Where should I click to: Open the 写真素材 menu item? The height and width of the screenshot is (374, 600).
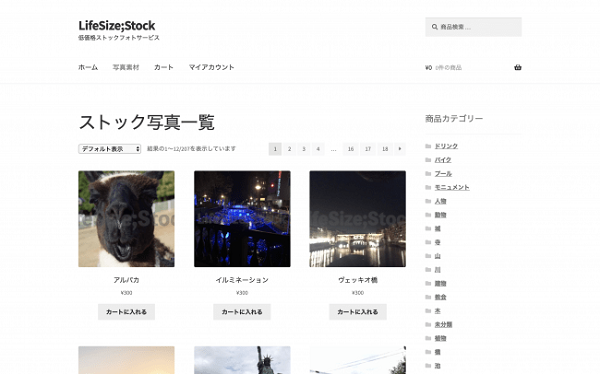(x=126, y=67)
